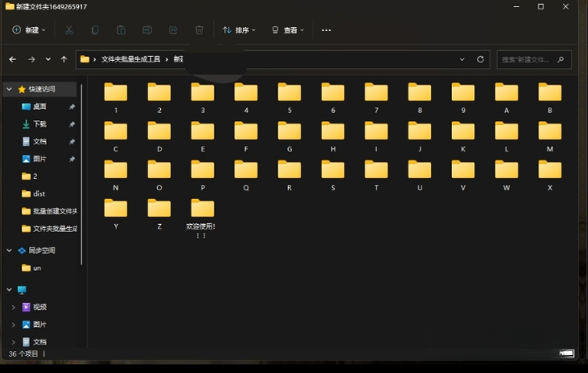Screen dimensions: 588x373
Task: Select folder named T
Action: click(376, 175)
